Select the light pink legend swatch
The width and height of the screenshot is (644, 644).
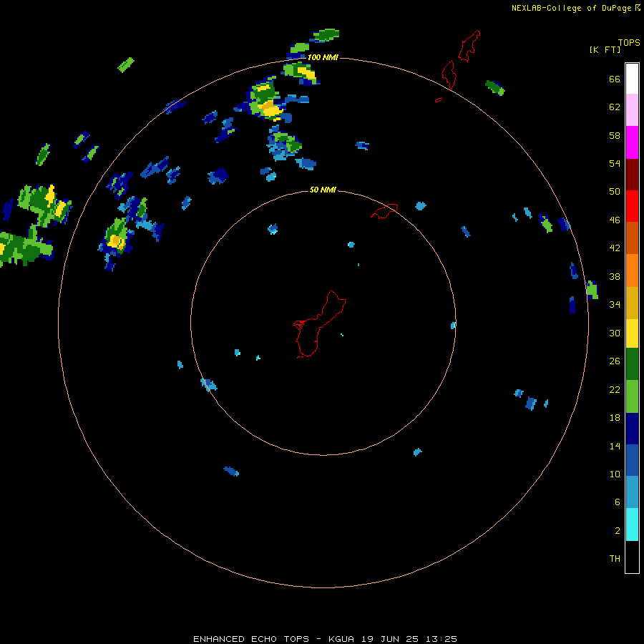632,110
